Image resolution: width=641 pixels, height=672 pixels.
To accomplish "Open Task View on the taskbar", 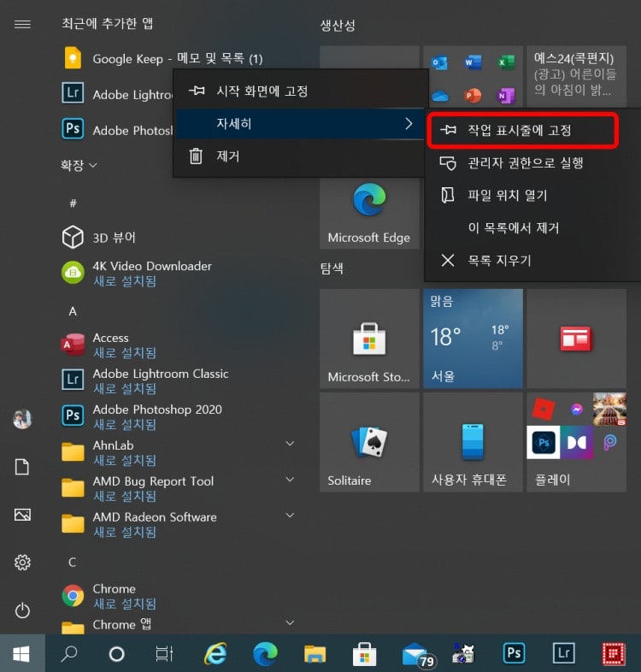I will pyautogui.click(x=164, y=654).
